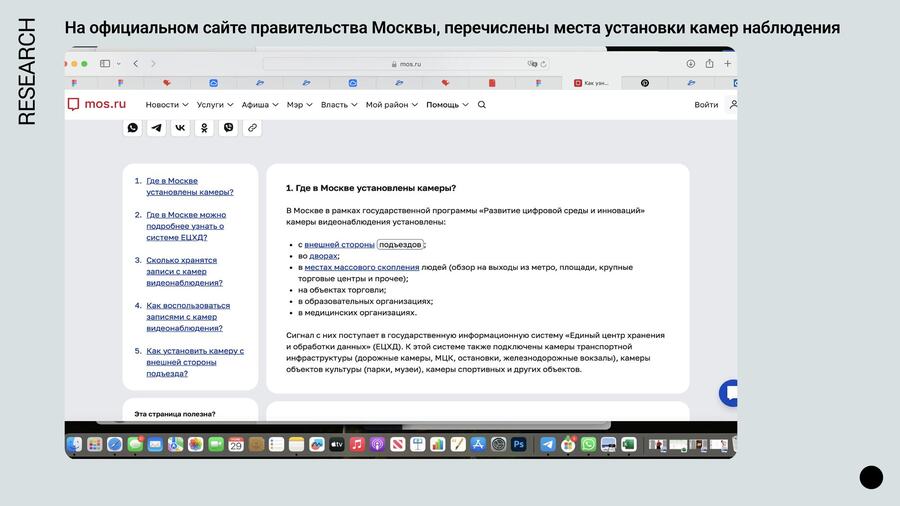Viewport: 900px width, 506px height.
Task: Share the page via WhatsApp icon
Action: (x=133, y=127)
